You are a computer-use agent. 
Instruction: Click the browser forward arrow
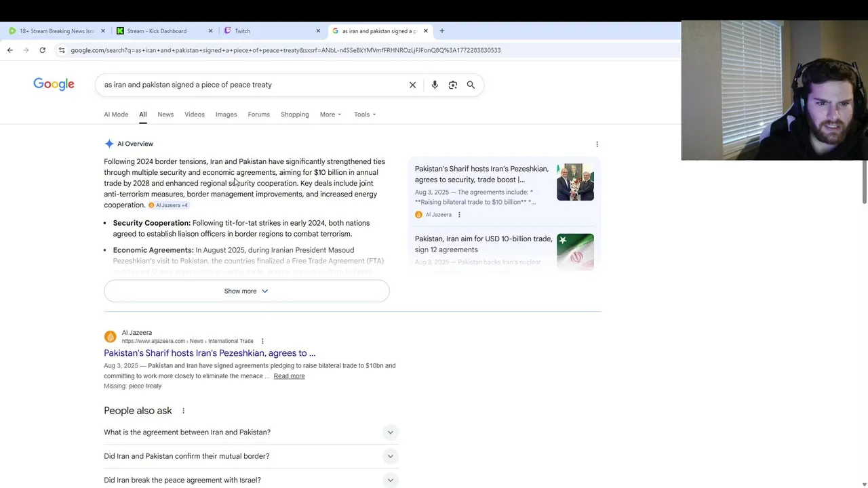26,50
